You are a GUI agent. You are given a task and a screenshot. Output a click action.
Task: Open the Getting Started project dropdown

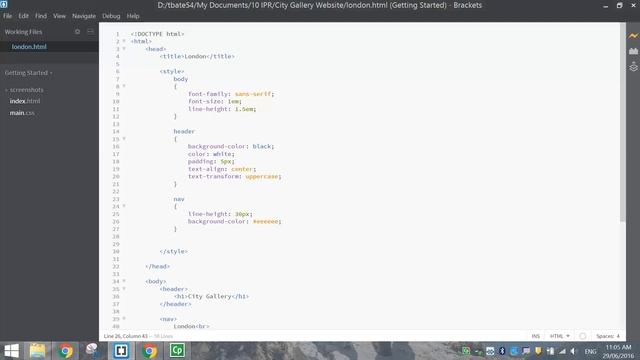click(28, 73)
